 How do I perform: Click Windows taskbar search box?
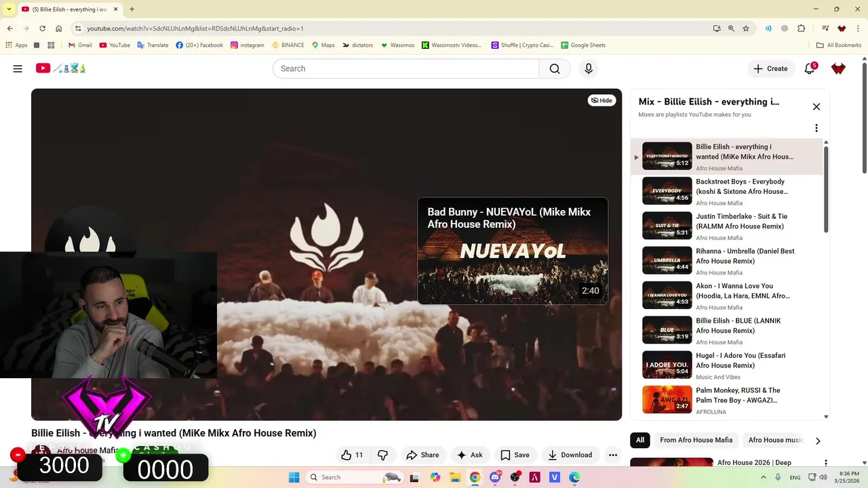(355, 477)
